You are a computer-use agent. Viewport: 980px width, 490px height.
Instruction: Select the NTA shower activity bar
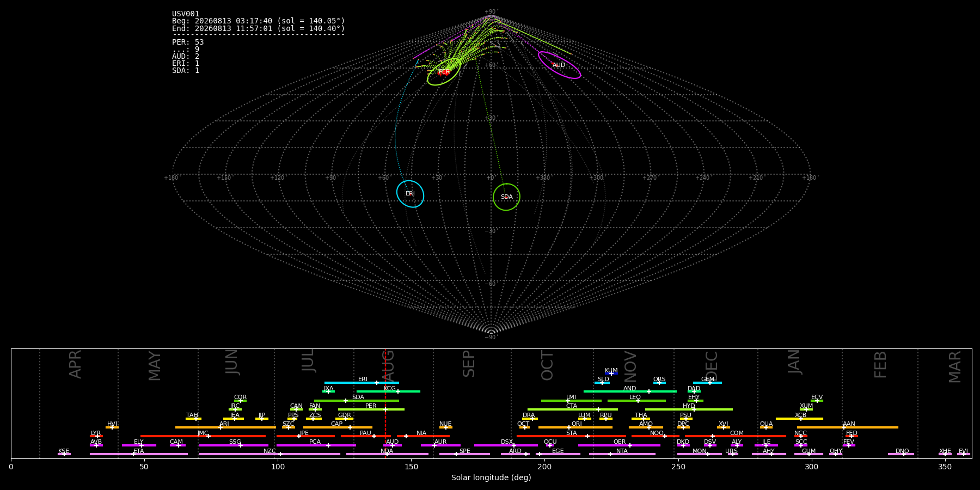(x=622, y=454)
